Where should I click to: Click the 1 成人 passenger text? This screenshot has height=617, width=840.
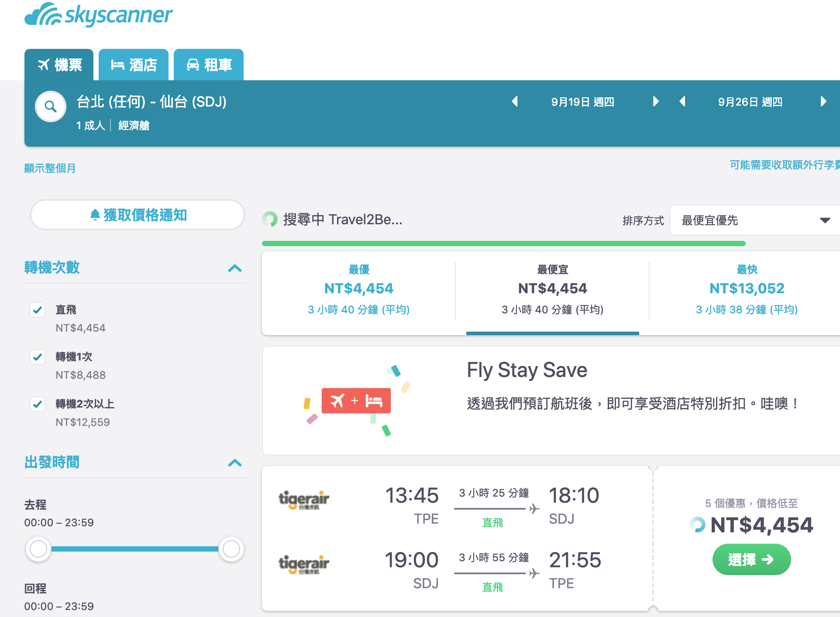(x=91, y=126)
